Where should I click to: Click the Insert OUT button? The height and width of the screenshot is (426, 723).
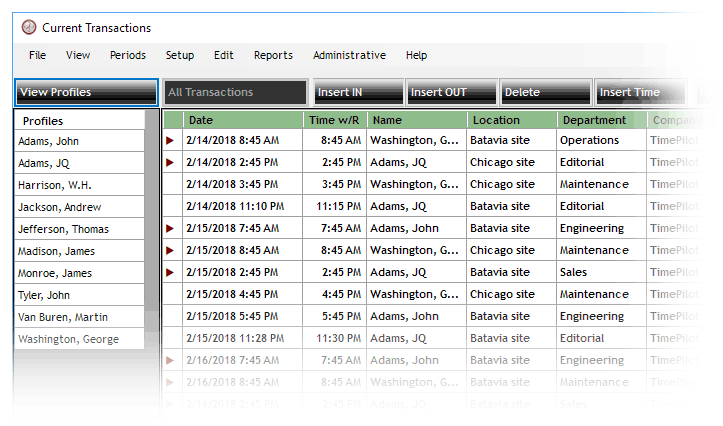click(451, 92)
